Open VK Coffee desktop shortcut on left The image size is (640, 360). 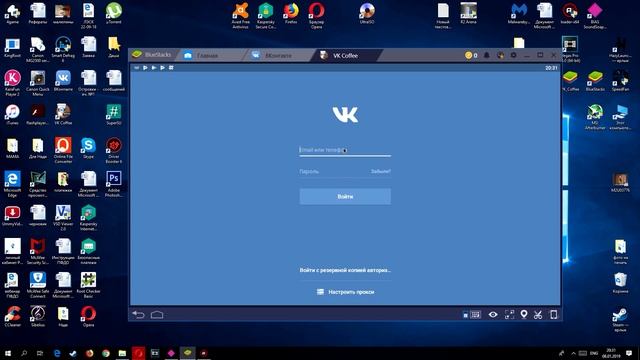[63, 114]
